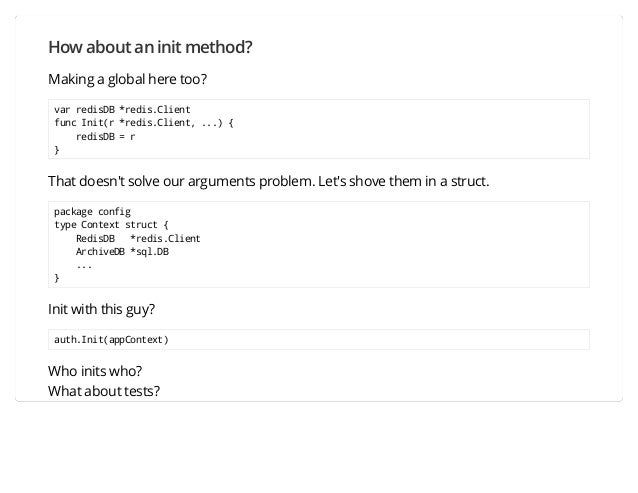The width and height of the screenshot is (638, 493).
Task: Click the 'RedisDB *redis.Client' field line
Action: tap(138, 238)
